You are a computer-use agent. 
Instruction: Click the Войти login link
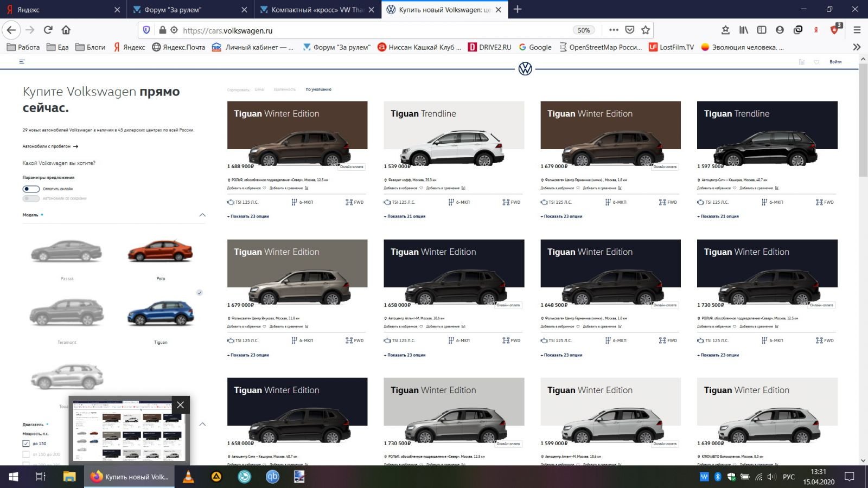click(835, 62)
